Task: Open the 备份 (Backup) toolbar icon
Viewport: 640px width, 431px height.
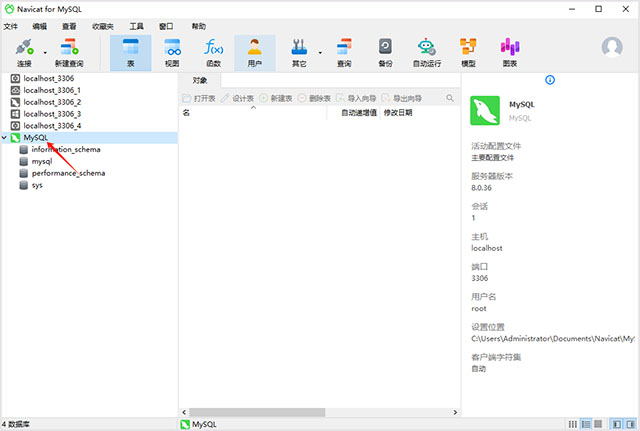Action: pos(385,52)
